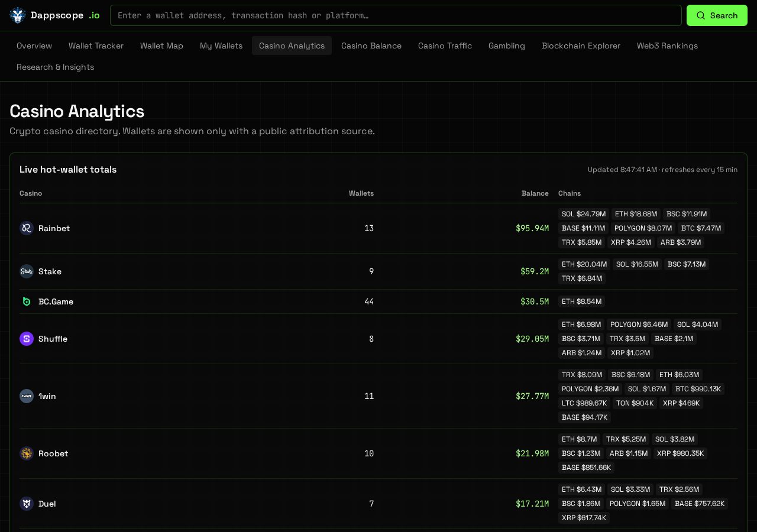Open Research & Insights tab
757x532 pixels.
pyautogui.click(x=55, y=67)
